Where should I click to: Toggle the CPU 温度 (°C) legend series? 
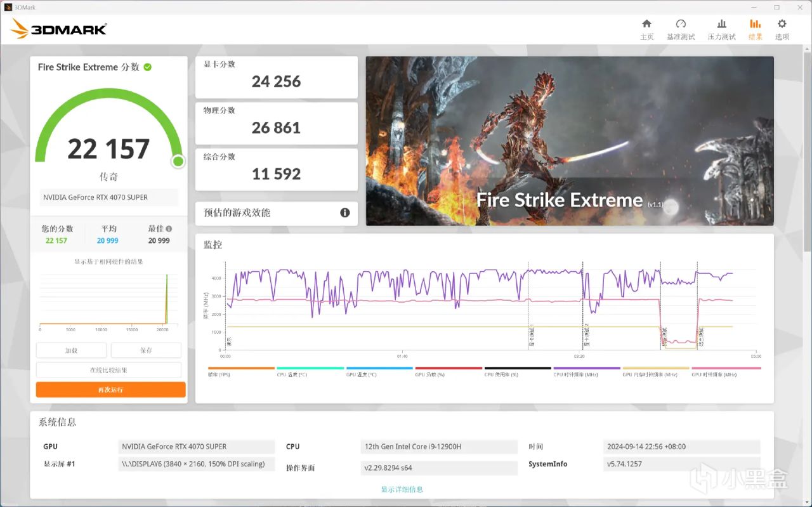point(310,372)
